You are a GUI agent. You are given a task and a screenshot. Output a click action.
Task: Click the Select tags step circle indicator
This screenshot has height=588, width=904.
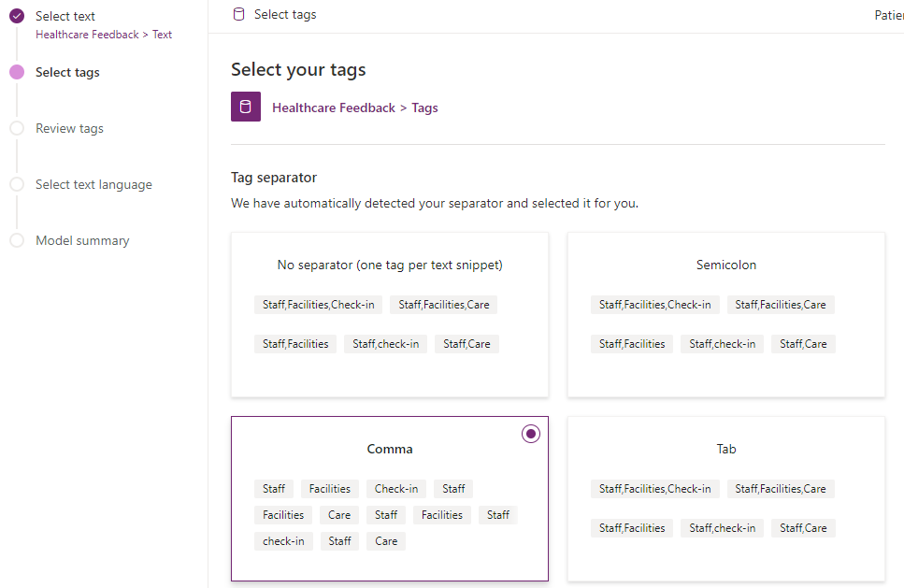pyautogui.click(x=17, y=72)
